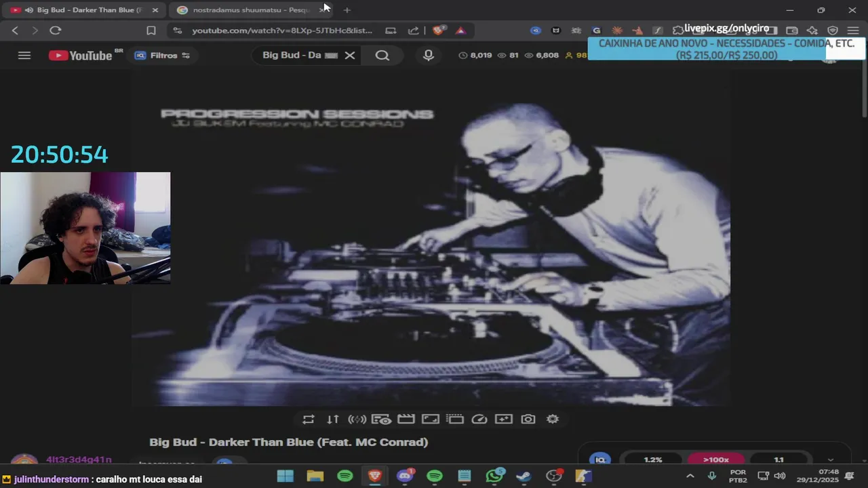Screen dimensions: 868x488
Task: Click the audio boost waves icon under the video
Action: coord(357,420)
